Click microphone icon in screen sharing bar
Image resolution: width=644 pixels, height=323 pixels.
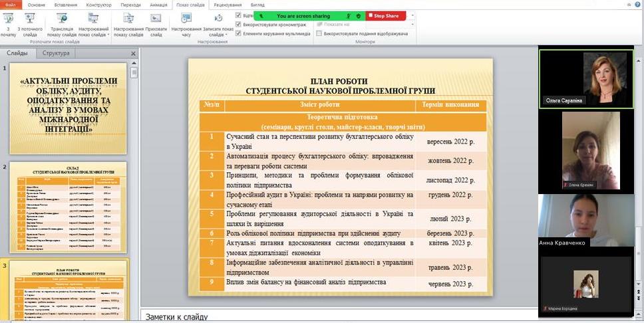coord(349,16)
